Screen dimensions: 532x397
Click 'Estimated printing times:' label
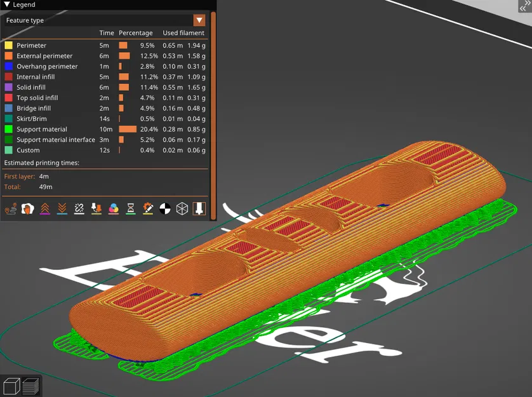pyautogui.click(x=42, y=163)
